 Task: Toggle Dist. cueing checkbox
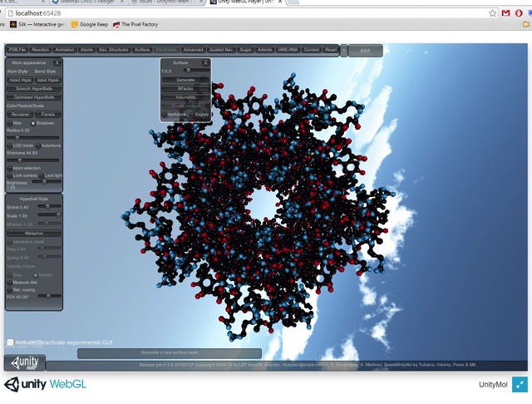tap(10, 290)
